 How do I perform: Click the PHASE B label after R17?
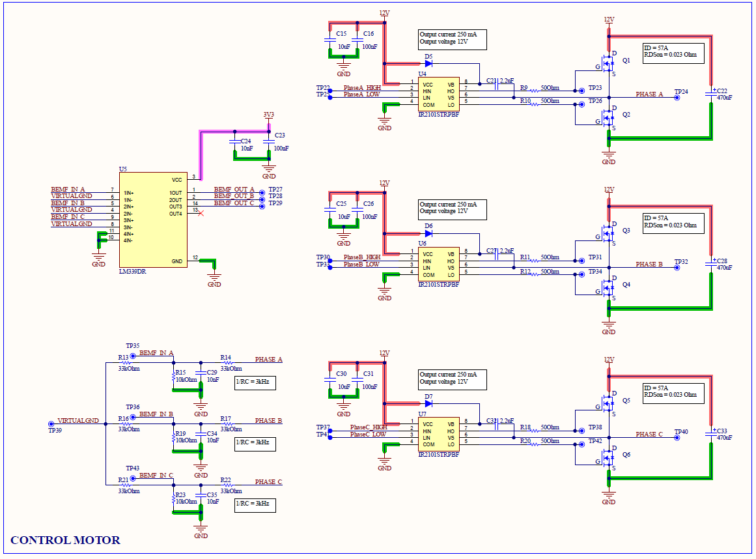click(x=268, y=421)
